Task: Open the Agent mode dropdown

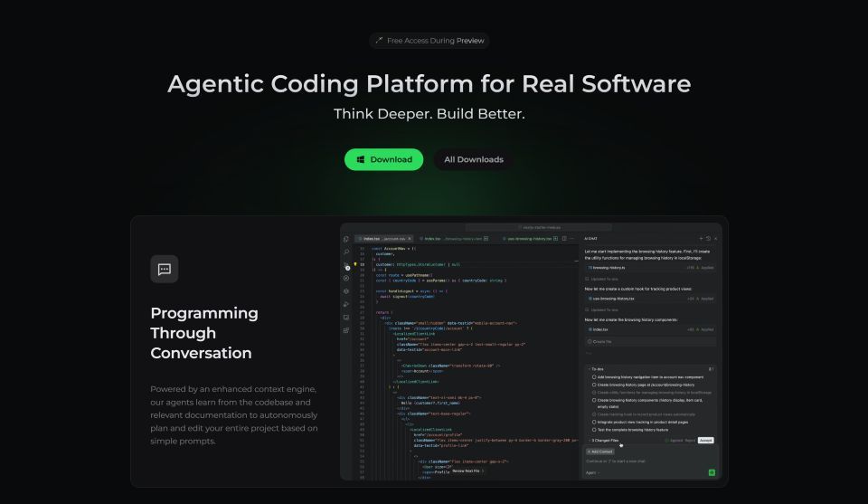Action: [592, 472]
